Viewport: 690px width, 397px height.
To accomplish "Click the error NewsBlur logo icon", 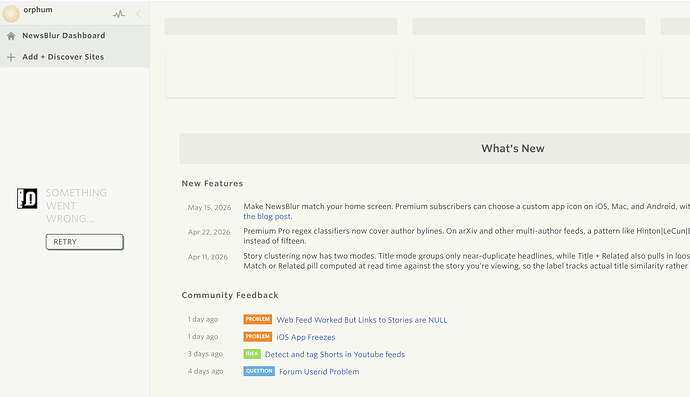I will tap(27, 198).
